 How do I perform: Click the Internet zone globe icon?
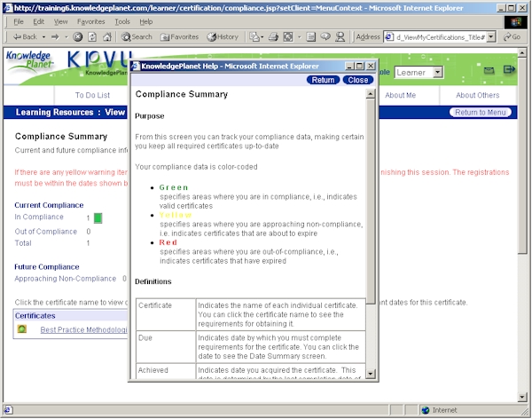click(x=426, y=410)
